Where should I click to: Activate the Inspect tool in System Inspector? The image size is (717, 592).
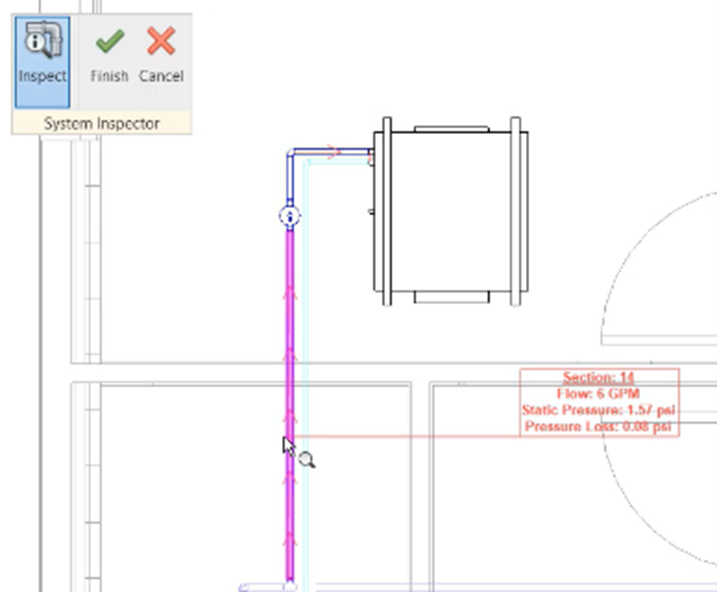coord(43,62)
